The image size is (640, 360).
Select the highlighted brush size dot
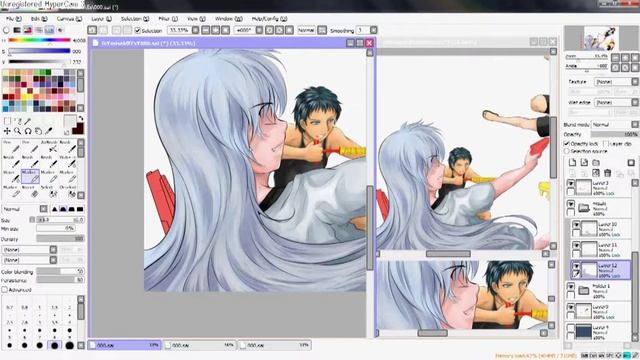[54, 345]
